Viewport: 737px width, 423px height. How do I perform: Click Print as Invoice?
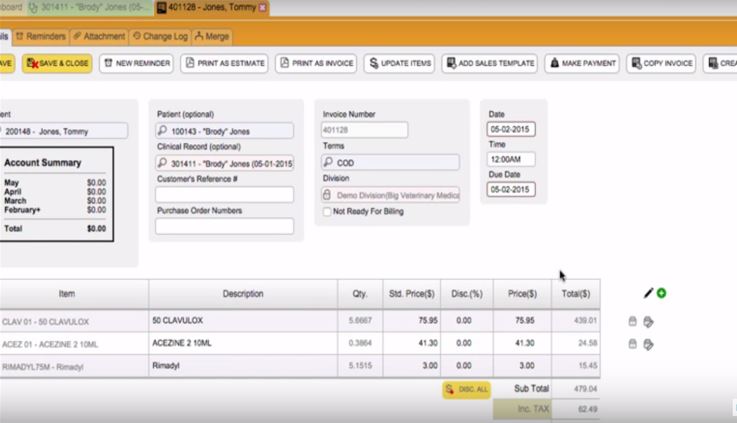[316, 63]
